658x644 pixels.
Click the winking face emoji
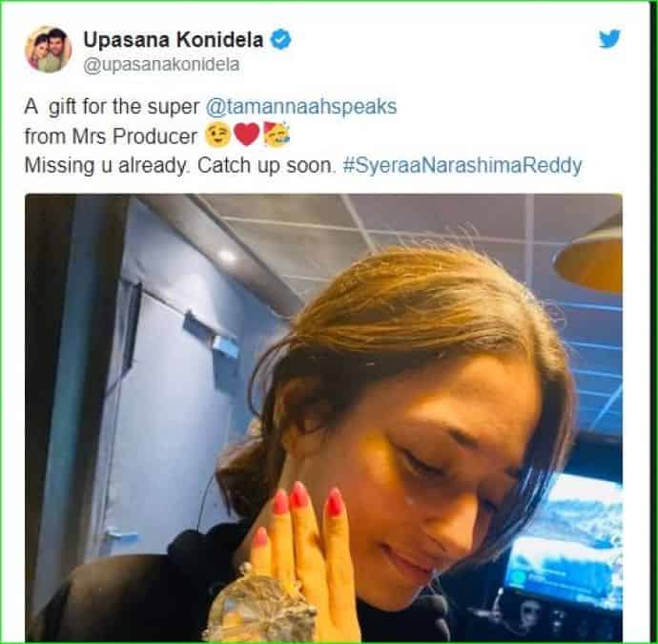pos(217,135)
